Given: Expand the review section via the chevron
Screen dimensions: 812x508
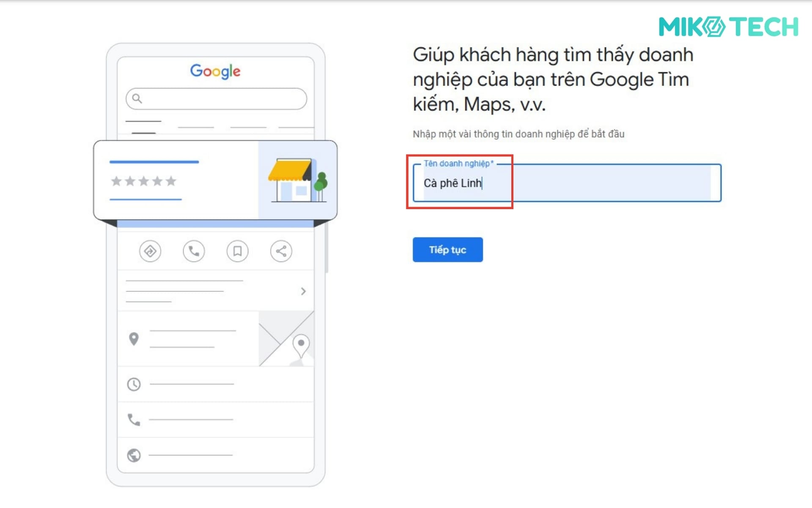Looking at the screenshot, I should tap(303, 291).
